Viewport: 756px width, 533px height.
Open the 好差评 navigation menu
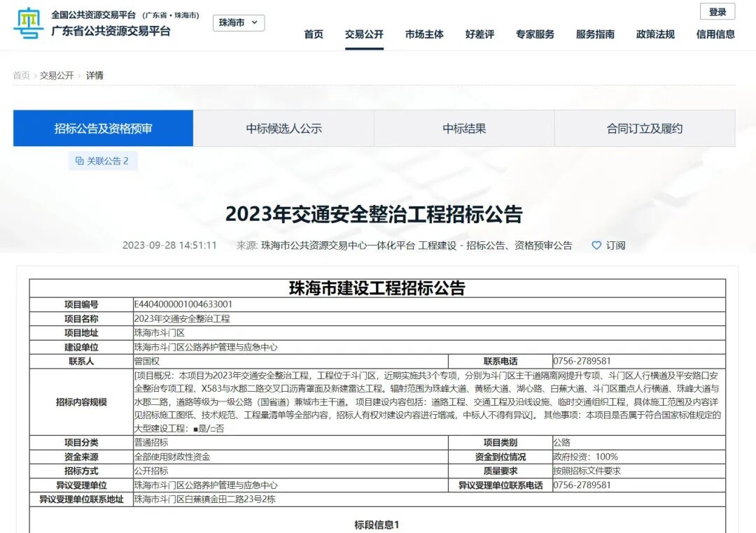click(479, 32)
